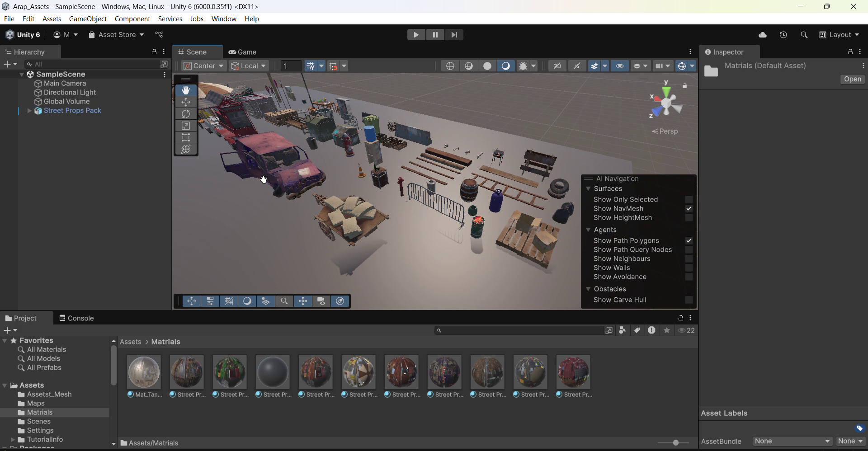Toggle scene lighting button
868x451 pixels.
coord(505,66)
